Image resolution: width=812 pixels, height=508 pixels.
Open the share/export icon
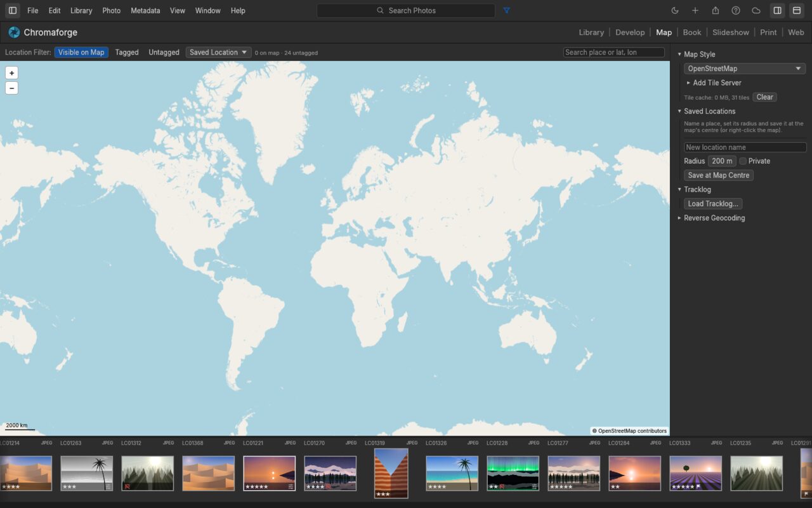coord(716,11)
